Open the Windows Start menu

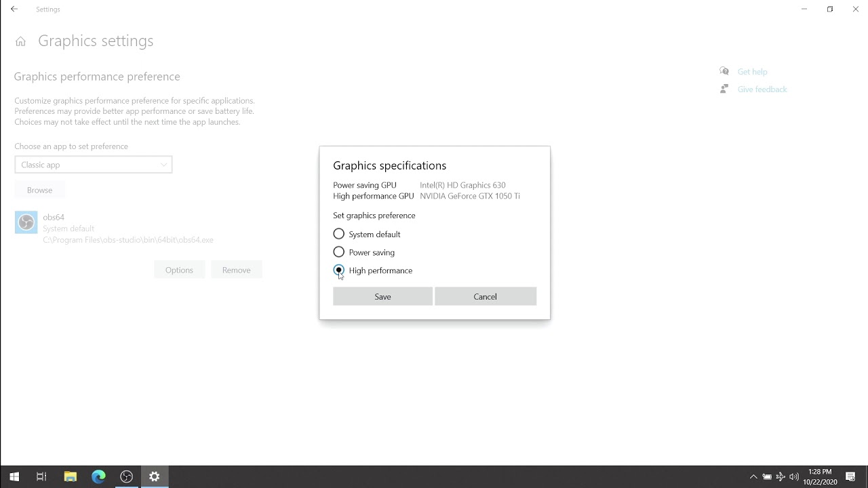point(14,476)
